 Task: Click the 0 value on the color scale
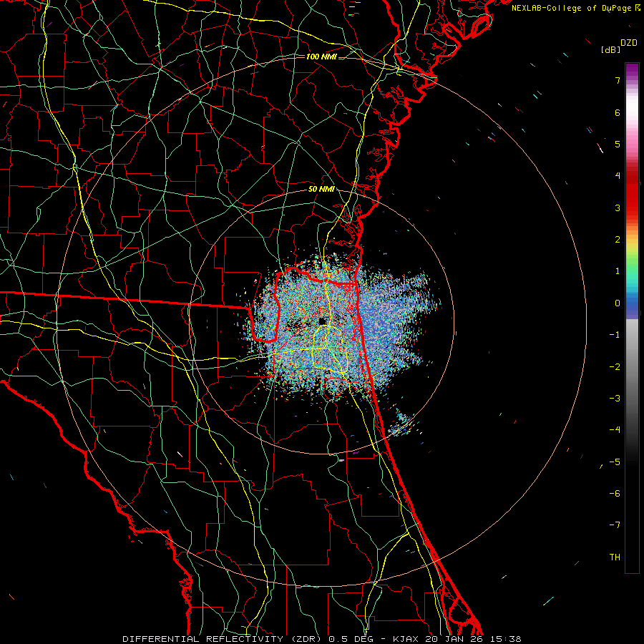[618, 303]
